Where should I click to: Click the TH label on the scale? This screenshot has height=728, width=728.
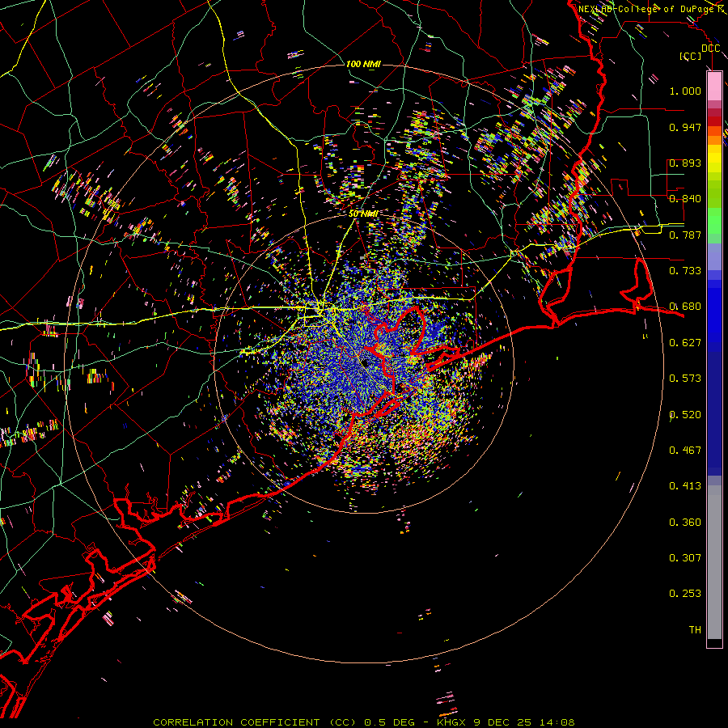pos(695,630)
